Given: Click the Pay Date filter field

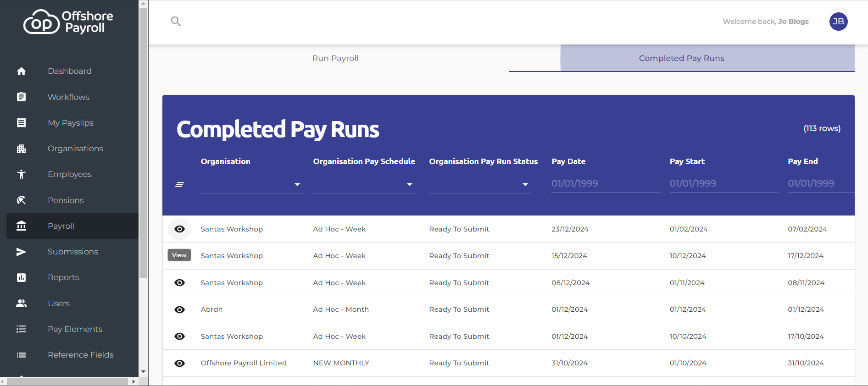Looking at the screenshot, I should [606, 183].
